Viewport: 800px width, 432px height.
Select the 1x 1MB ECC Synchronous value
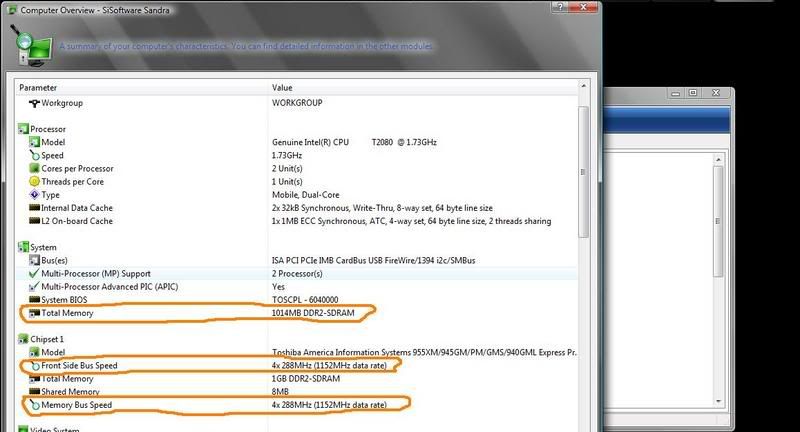[x=411, y=221]
